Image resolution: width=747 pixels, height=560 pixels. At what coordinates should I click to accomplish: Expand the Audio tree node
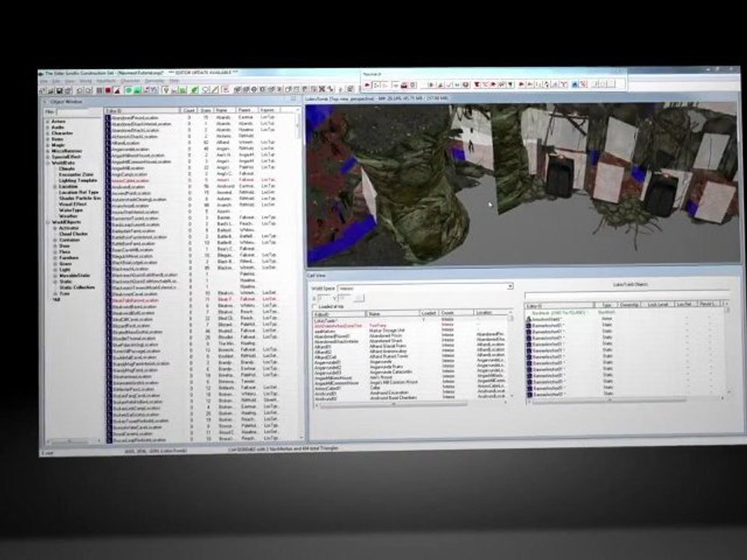point(47,127)
